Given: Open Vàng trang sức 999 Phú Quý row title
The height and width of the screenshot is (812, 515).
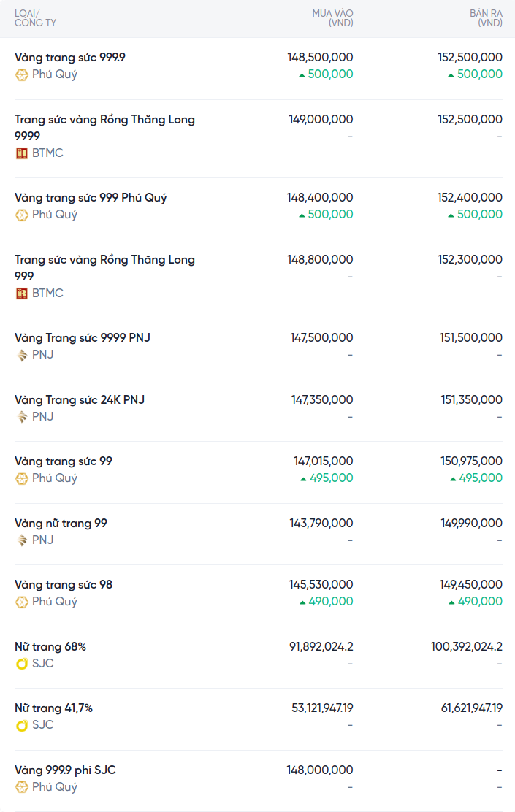Looking at the screenshot, I should (91, 198).
